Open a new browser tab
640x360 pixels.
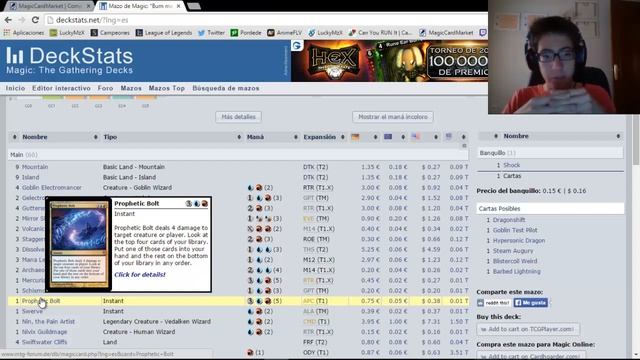pyautogui.click(x=194, y=6)
